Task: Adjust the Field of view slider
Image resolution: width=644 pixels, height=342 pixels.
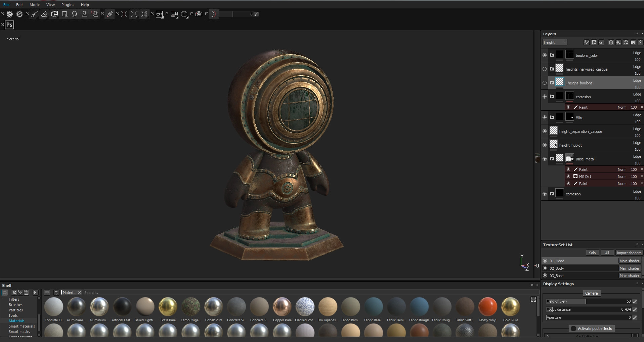Action: (586, 301)
